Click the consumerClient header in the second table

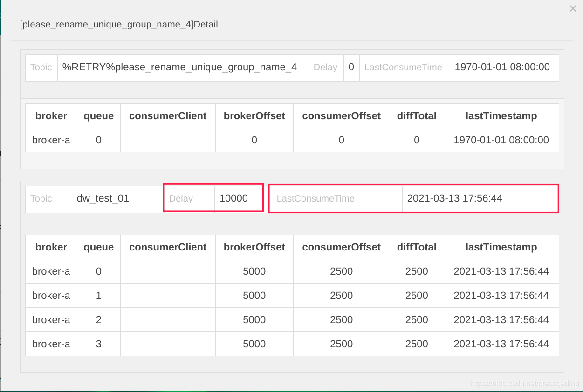[168, 247]
